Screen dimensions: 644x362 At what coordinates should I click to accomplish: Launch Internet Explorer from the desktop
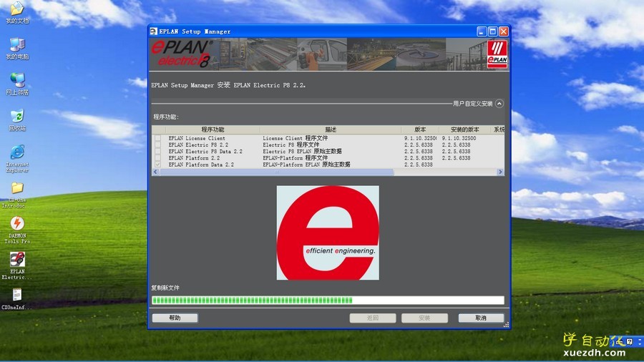[17, 157]
